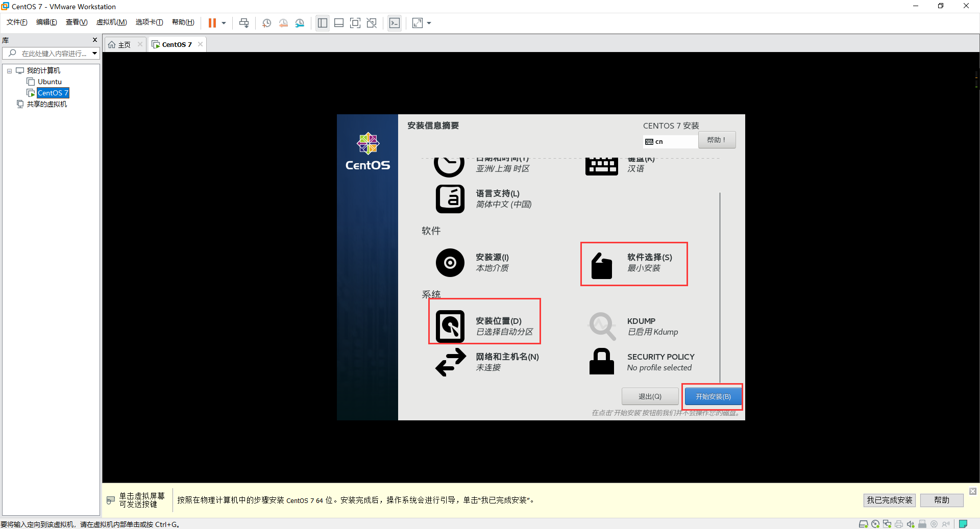
Task: Click the keyboard icon in the hint bar
Action: (111, 500)
